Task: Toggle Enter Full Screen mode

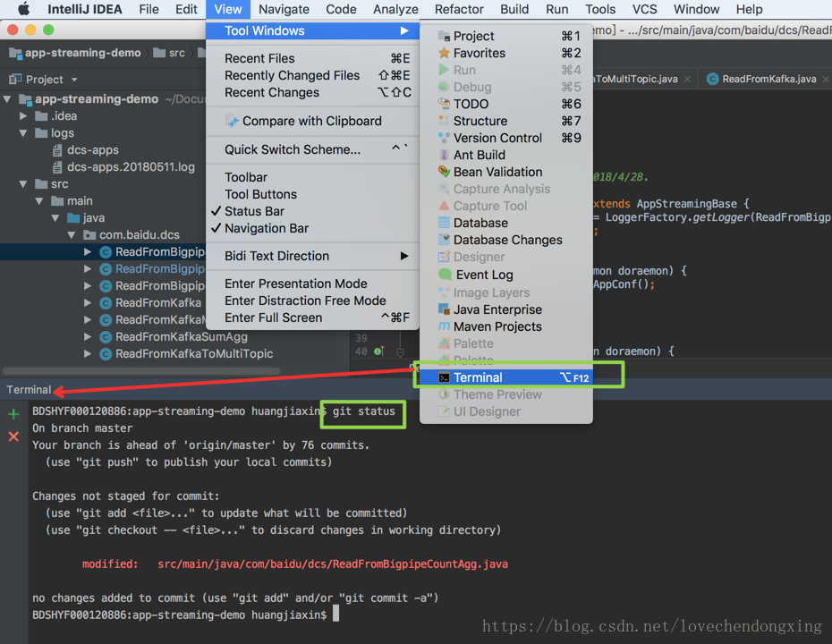Action: 312,318
